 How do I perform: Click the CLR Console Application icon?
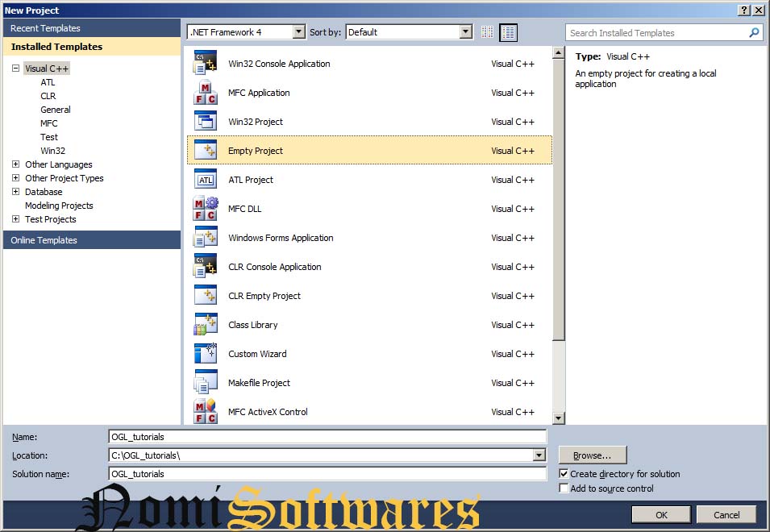[x=206, y=266]
